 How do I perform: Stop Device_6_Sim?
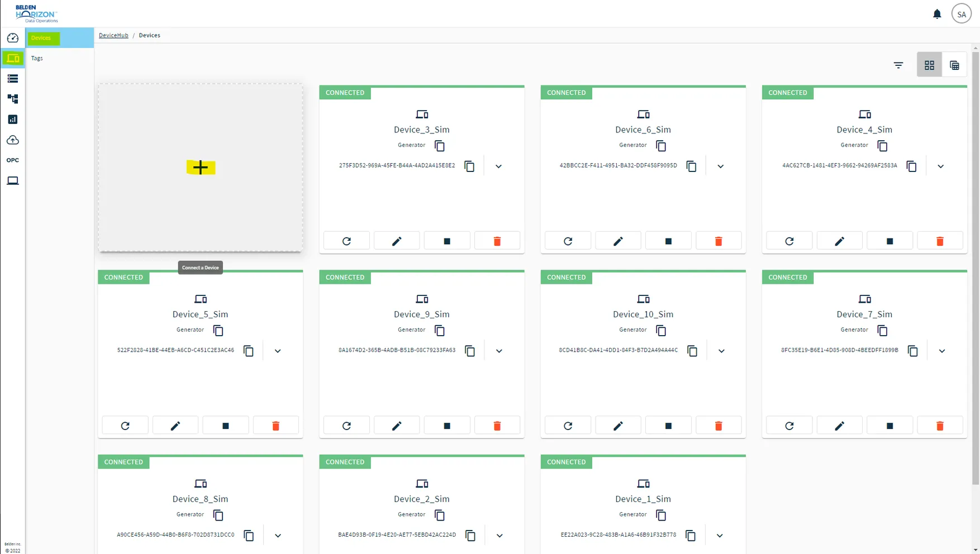tap(668, 241)
